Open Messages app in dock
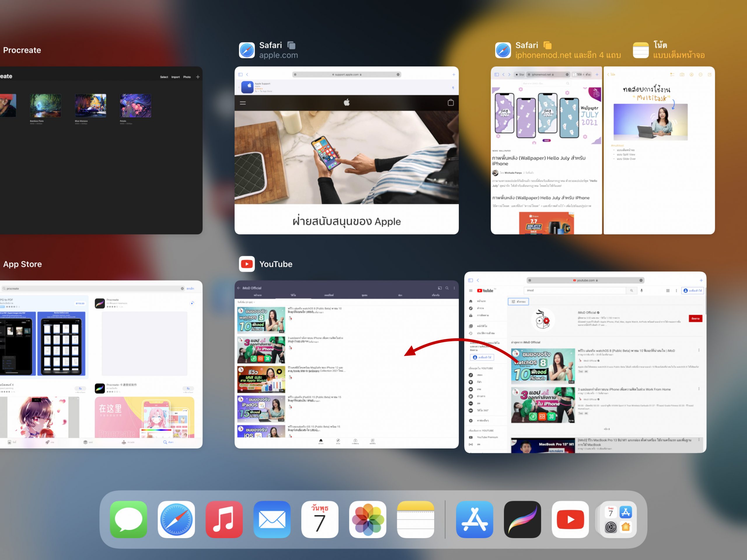This screenshot has width=747, height=560. coord(128,519)
